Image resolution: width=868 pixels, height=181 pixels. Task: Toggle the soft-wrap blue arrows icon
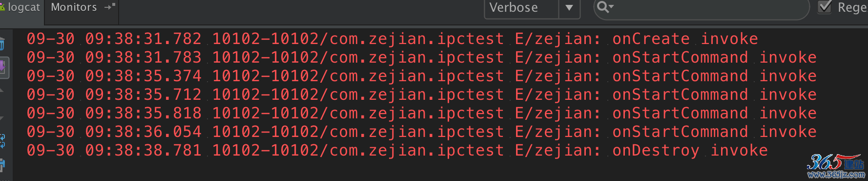click(x=2, y=141)
